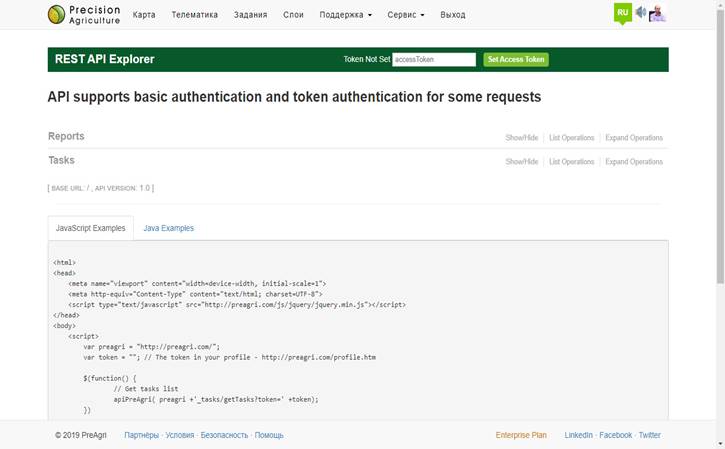Click the speaker sound icon
Screen dimensions: 725x449
(x=641, y=13)
